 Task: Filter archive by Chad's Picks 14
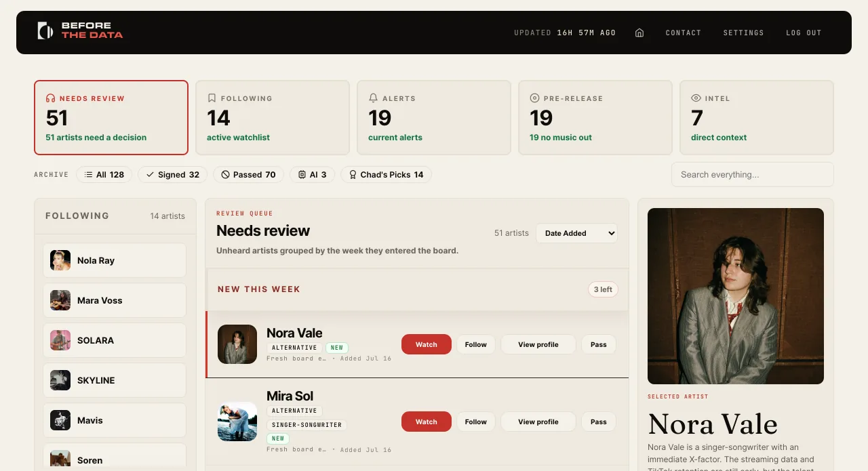[x=386, y=175]
